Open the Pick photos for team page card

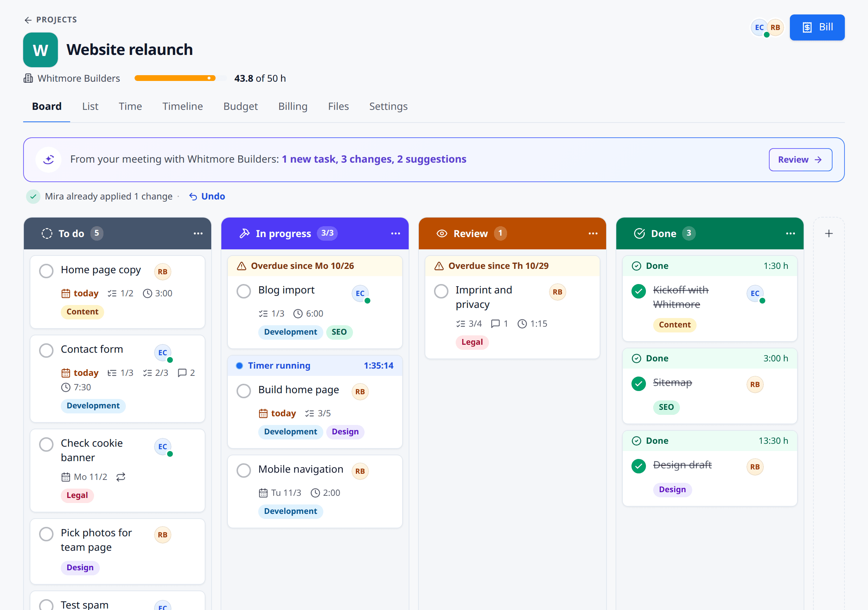118,551
